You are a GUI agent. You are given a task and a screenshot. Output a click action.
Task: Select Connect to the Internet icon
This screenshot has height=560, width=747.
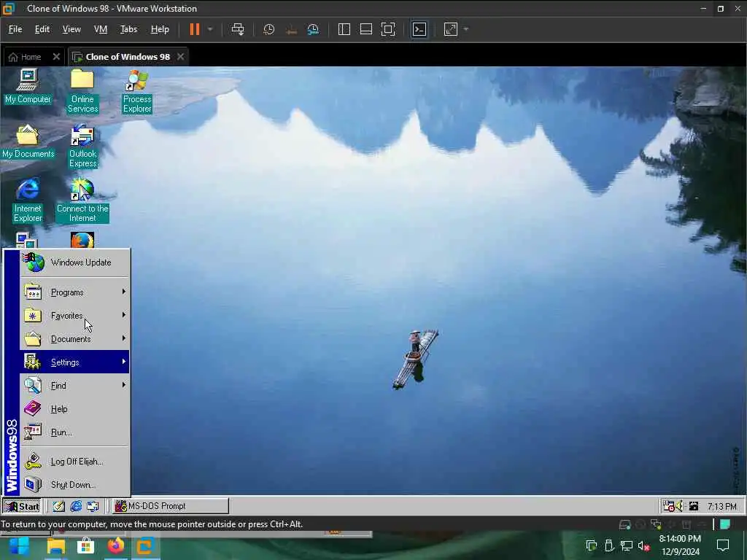pyautogui.click(x=82, y=200)
